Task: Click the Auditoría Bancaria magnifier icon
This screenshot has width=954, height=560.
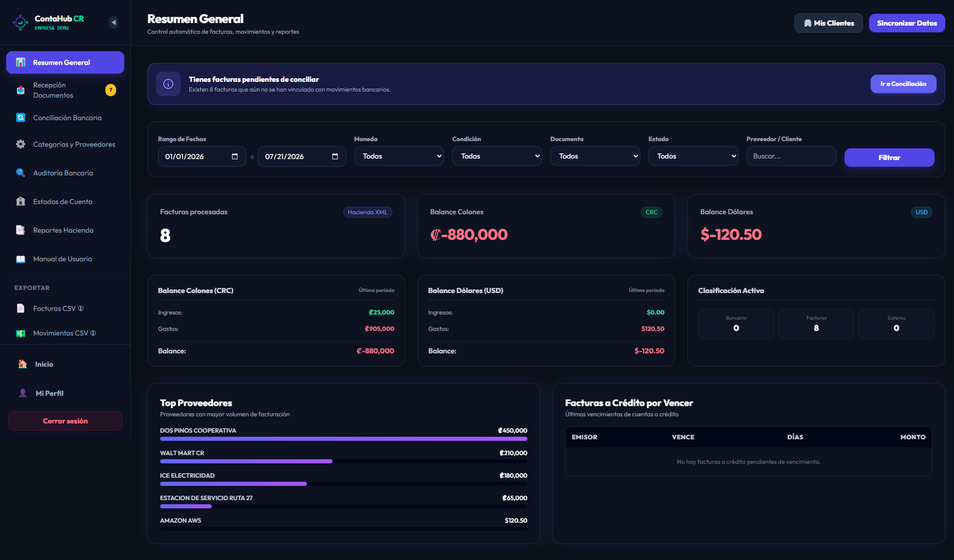Action: pyautogui.click(x=20, y=173)
